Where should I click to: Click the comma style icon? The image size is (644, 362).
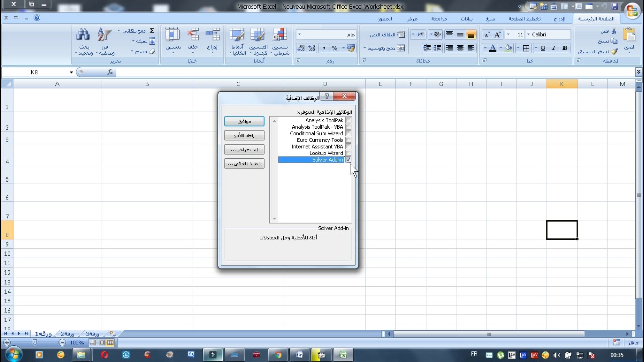pos(324,48)
